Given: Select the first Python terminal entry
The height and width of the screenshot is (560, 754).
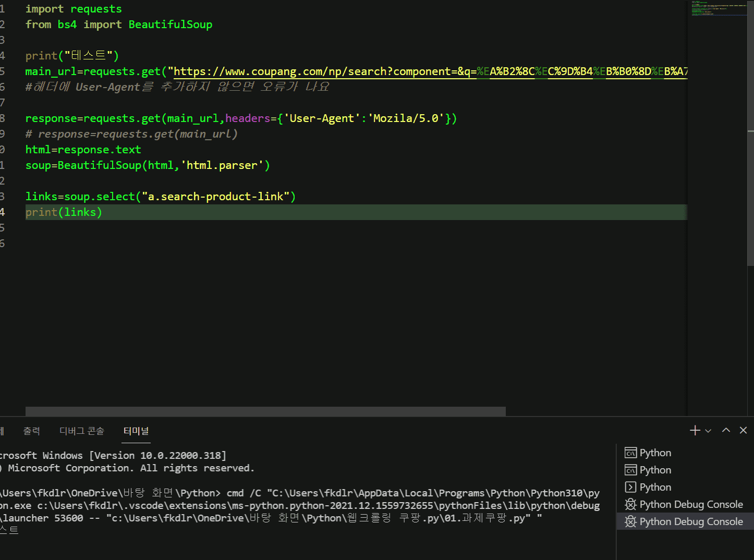Looking at the screenshot, I should point(685,453).
